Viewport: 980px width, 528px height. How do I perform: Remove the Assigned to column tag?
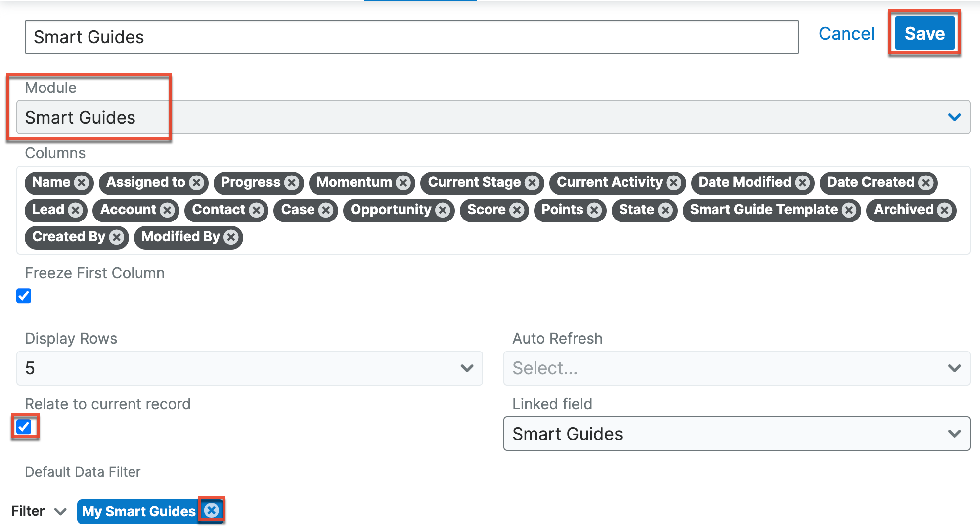197,183
